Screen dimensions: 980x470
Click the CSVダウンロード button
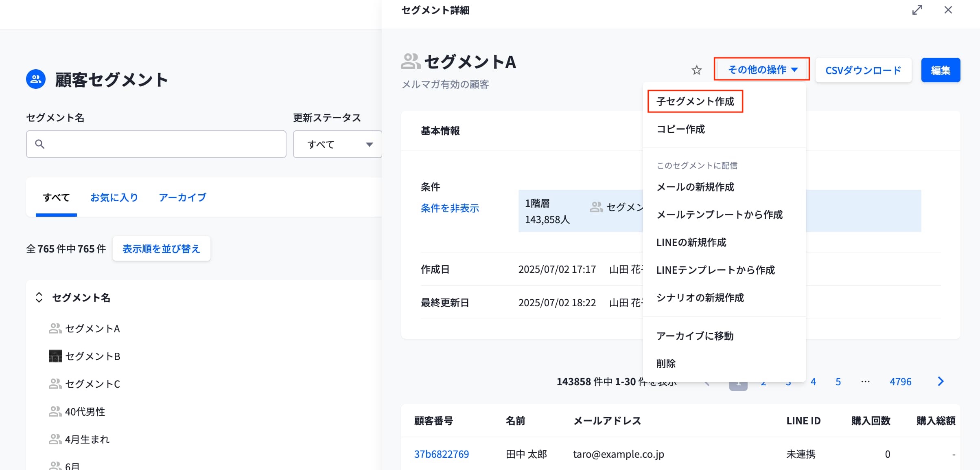coord(863,70)
